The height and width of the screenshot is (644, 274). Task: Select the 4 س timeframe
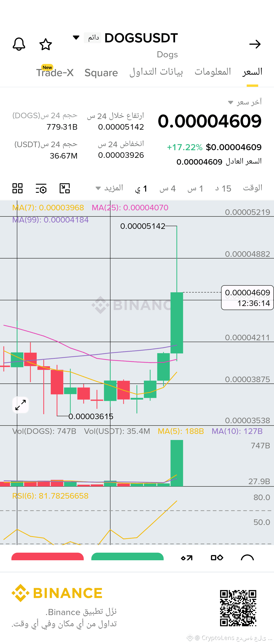(168, 189)
